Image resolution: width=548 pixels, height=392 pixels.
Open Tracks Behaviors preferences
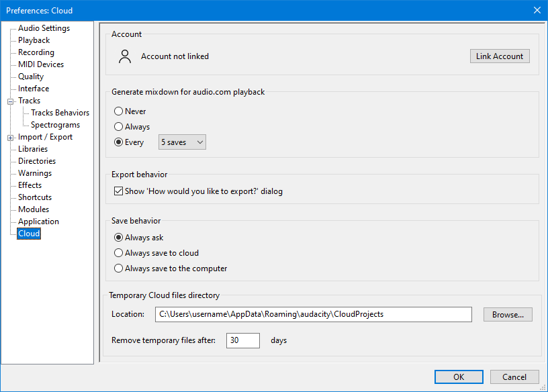click(60, 113)
